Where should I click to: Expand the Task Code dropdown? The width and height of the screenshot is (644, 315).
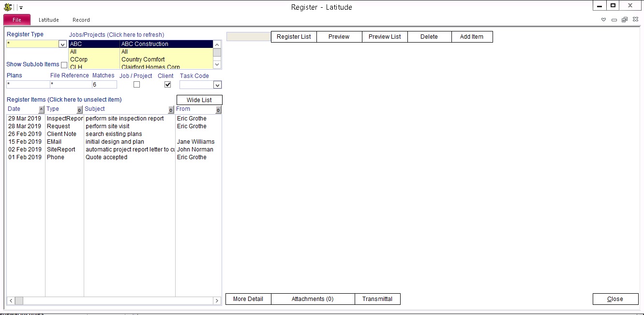[x=217, y=85]
